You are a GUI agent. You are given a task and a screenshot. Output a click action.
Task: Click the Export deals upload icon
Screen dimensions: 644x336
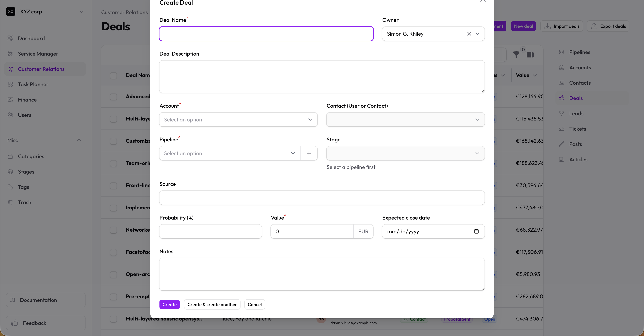click(x=594, y=26)
